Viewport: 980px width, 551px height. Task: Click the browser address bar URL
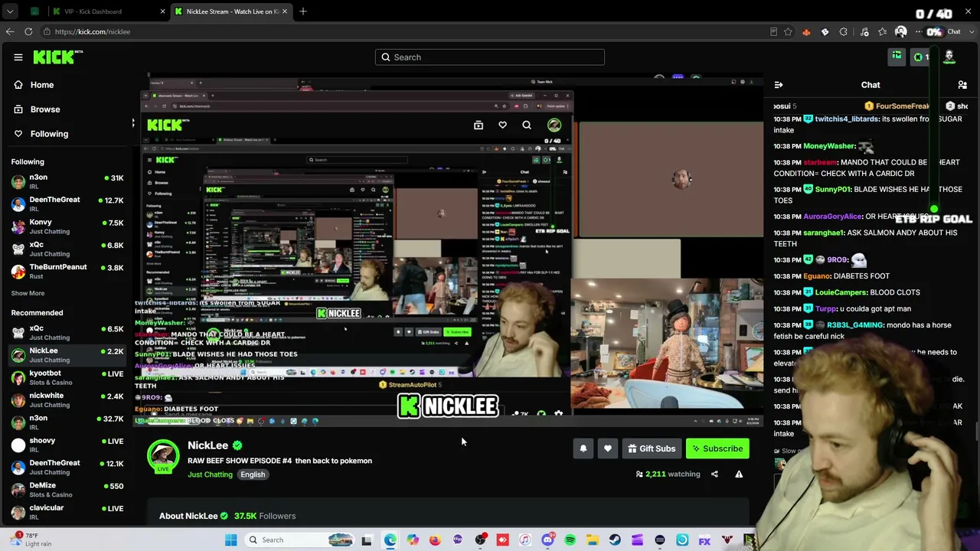(93, 32)
